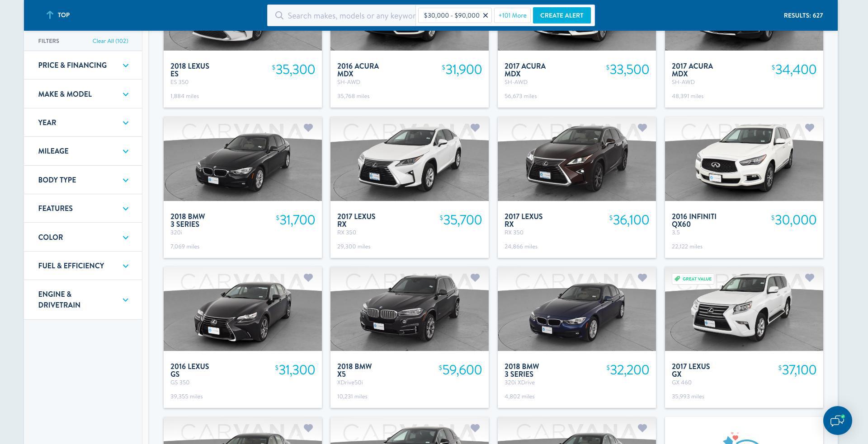Expand the Make & Model filter
Image resolution: width=868 pixels, height=444 pixels.
(83, 94)
